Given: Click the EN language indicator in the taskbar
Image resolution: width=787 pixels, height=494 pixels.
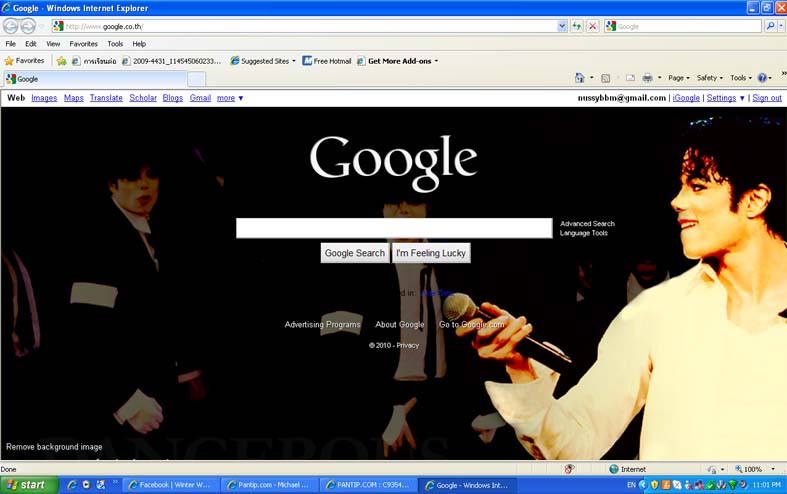Looking at the screenshot, I should click(631, 484).
